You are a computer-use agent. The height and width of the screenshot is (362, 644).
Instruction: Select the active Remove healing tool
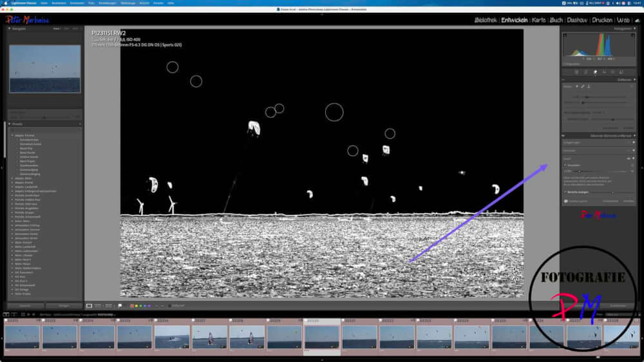coord(595,72)
